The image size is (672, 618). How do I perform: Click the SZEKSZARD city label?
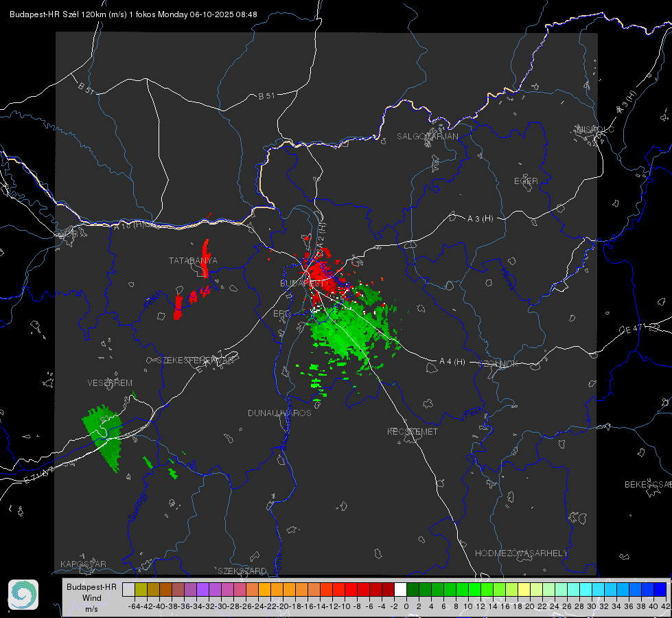[x=242, y=571]
